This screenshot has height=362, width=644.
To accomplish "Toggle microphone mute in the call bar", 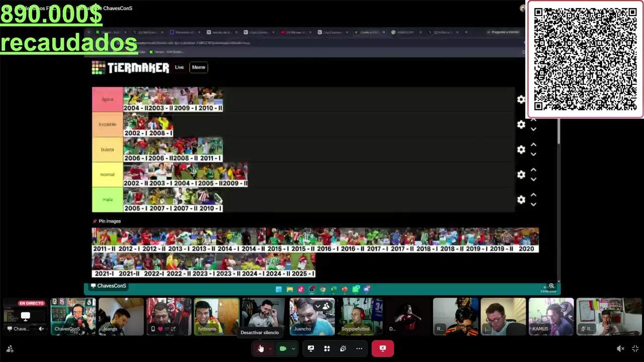I will click(261, 348).
